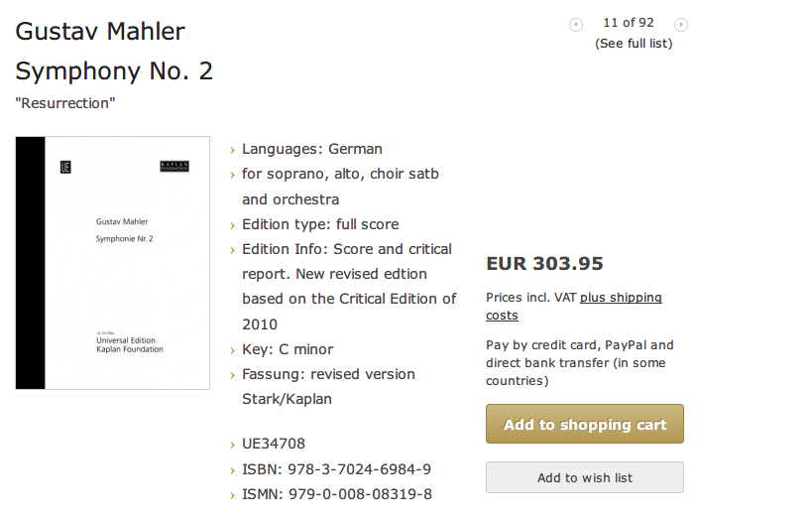Click the chevron beside Edition Info
Screen dimensions: 812x517
click(233, 251)
